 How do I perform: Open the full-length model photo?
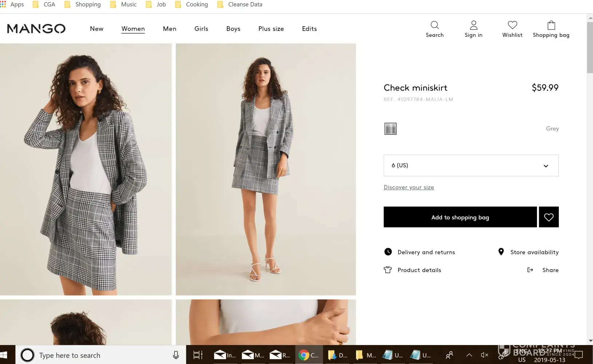(x=266, y=169)
